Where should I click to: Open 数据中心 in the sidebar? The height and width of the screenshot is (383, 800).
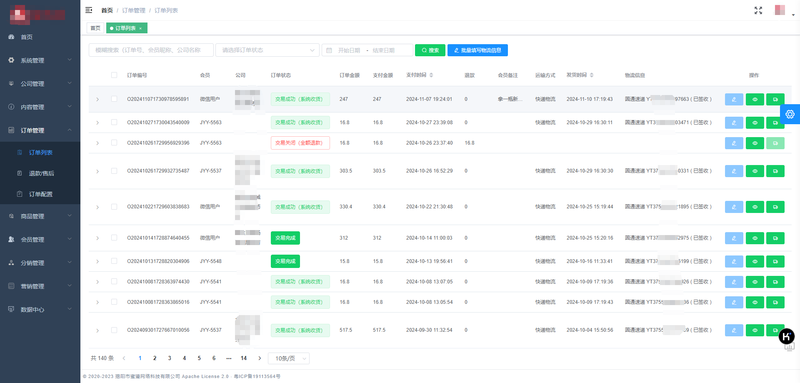(40, 310)
